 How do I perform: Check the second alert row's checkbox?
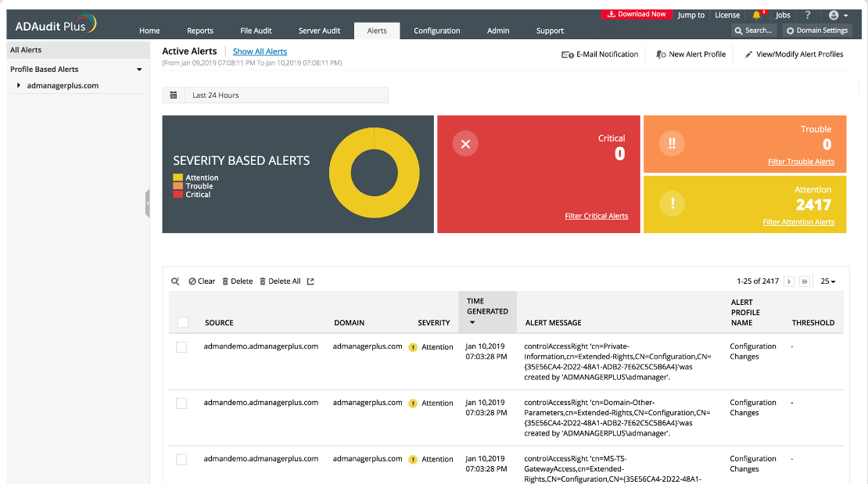pyautogui.click(x=181, y=403)
